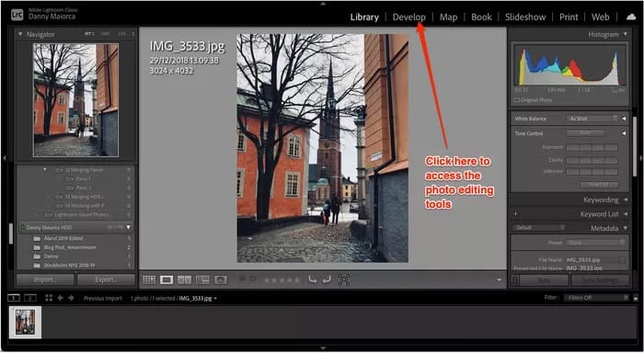Click the Navigator preview image
Image resolution: width=644 pixels, height=354 pixels.
click(x=75, y=100)
